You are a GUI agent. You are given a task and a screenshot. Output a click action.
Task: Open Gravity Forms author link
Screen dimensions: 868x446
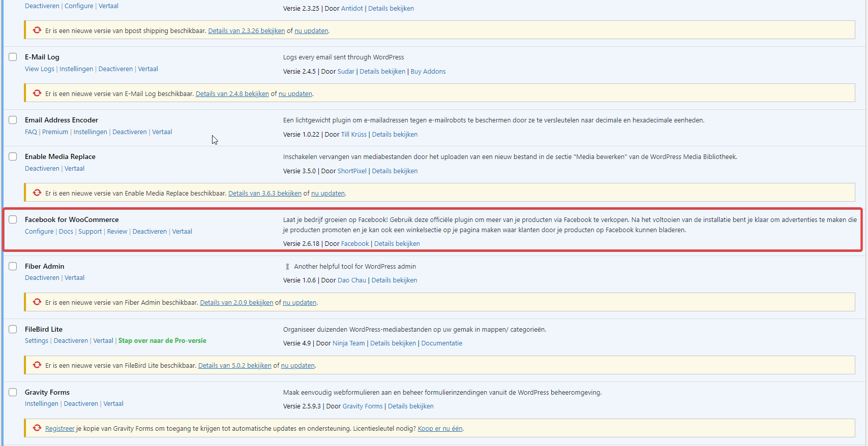coord(363,406)
